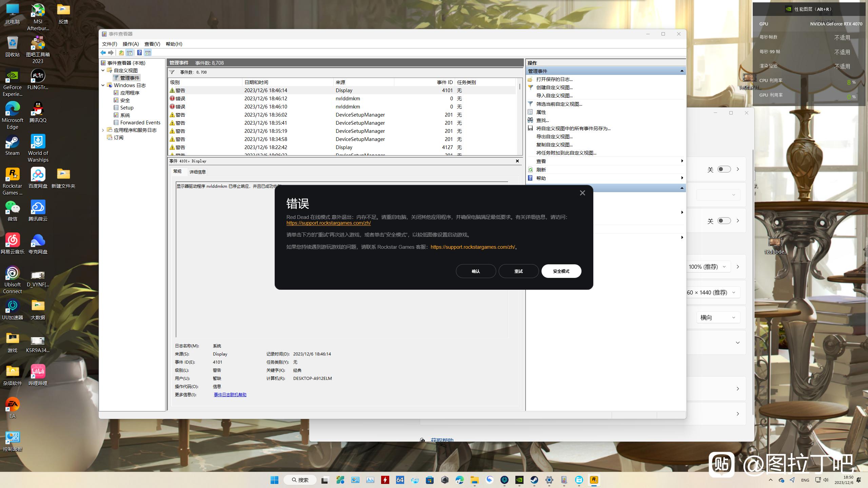Click the volume speaker icon in system tray
The width and height of the screenshot is (868, 488).
tap(826, 480)
